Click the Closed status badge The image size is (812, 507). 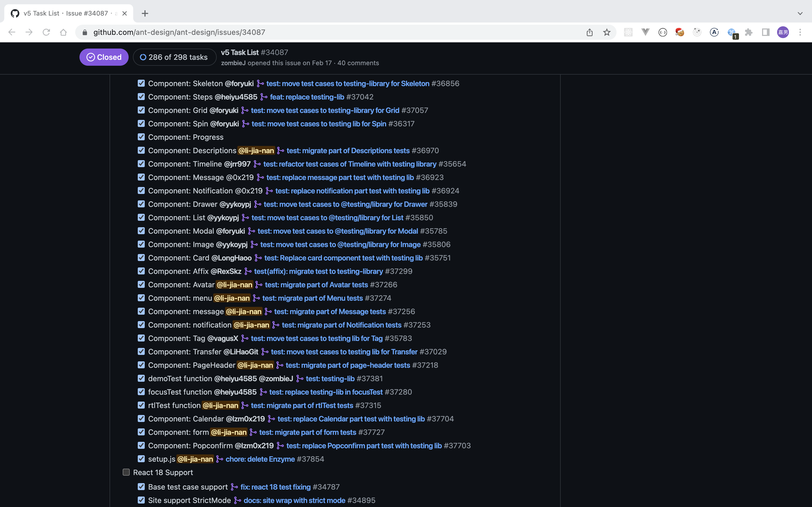click(104, 57)
